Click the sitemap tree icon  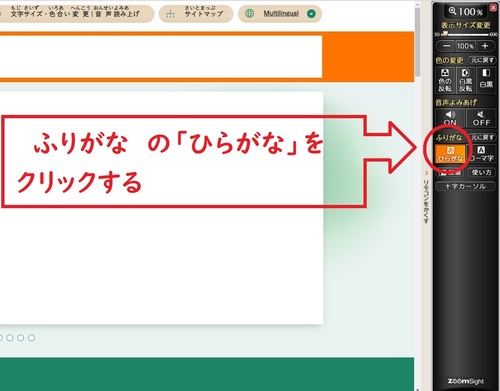(x=170, y=14)
